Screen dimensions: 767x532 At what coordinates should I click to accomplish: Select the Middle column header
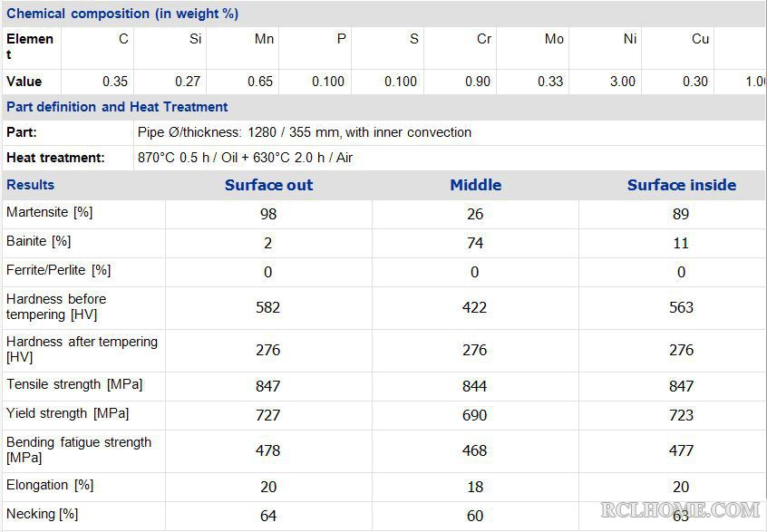(x=475, y=185)
